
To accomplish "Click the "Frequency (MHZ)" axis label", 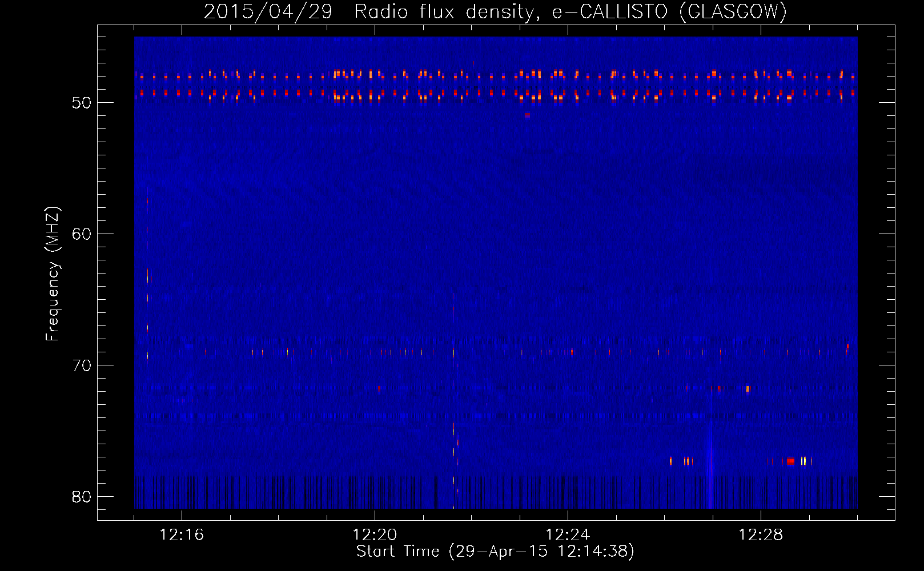I will pyautogui.click(x=53, y=274).
